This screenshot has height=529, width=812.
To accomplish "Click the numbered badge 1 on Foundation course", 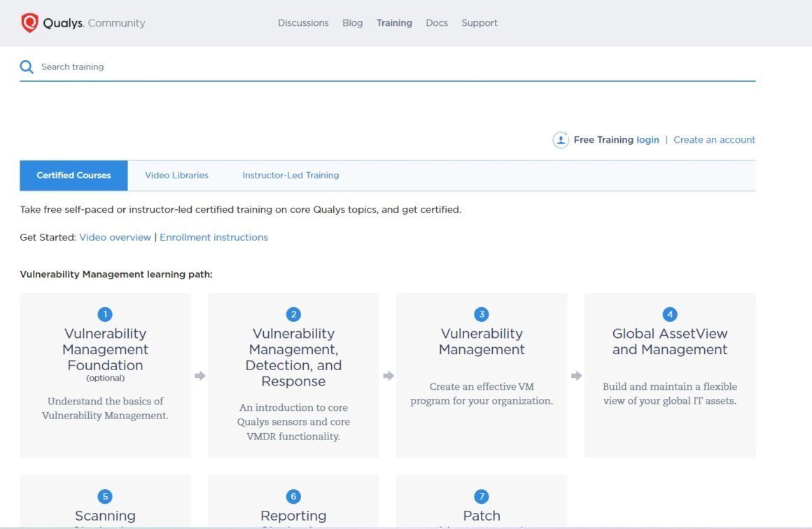I will (x=105, y=313).
